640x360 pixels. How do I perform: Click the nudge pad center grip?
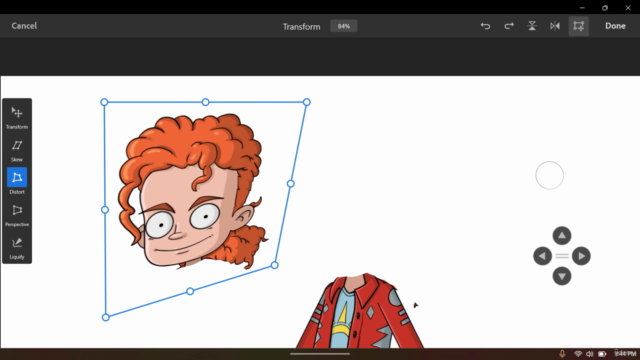(562, 256)
